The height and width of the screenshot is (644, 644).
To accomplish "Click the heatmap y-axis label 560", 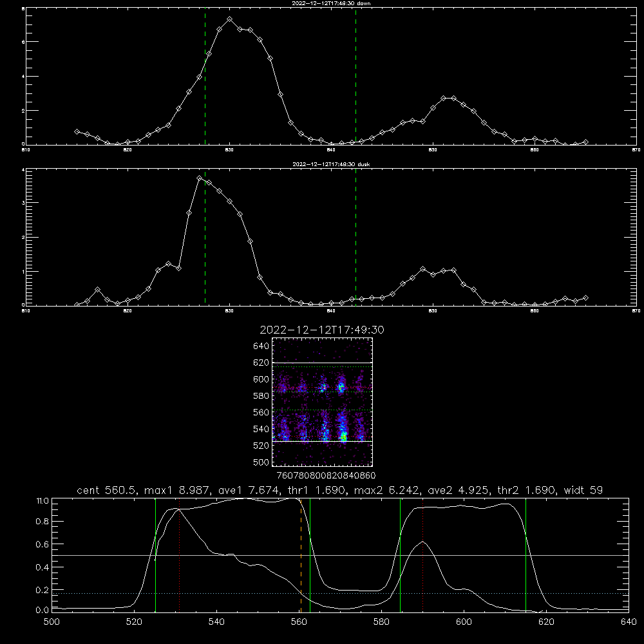I will pos(261,412).
